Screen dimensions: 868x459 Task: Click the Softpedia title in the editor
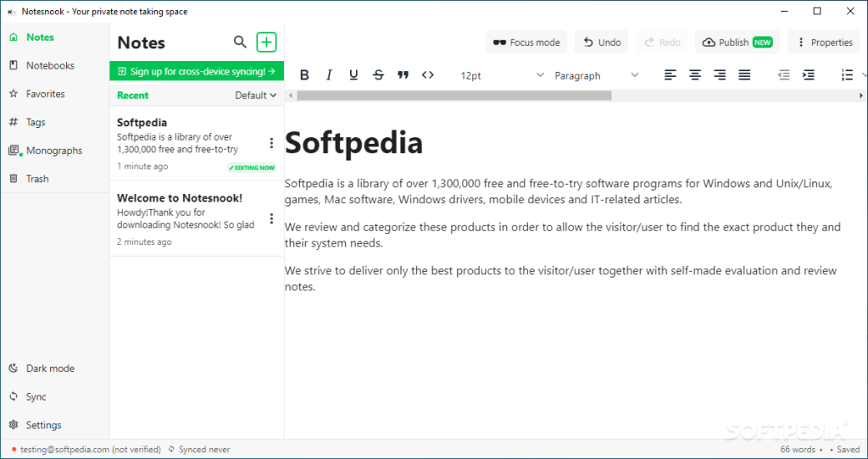[353, 142]
